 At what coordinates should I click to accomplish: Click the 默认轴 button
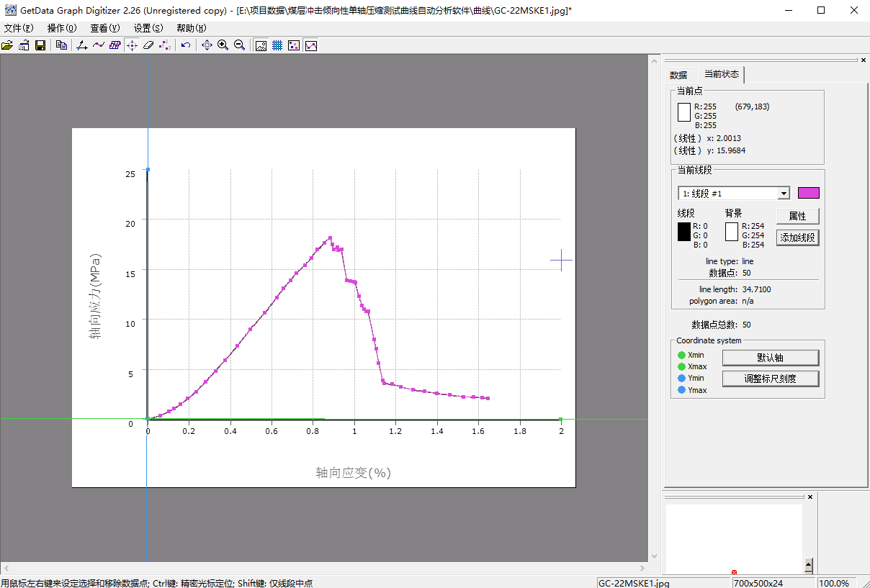point(771,358)
